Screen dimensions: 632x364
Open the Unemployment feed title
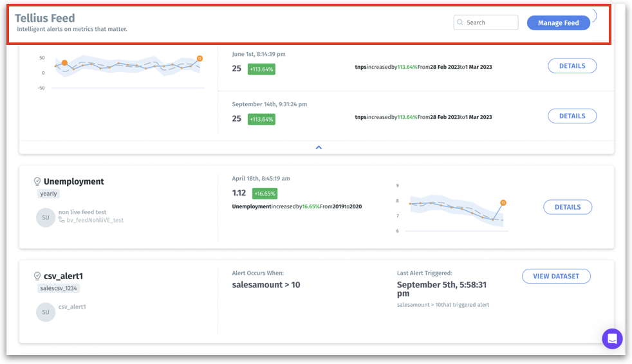[x=73, y=182]
